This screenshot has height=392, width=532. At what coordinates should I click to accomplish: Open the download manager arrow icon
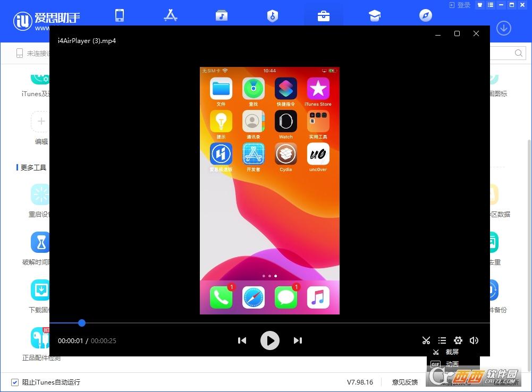click(504, 28)
